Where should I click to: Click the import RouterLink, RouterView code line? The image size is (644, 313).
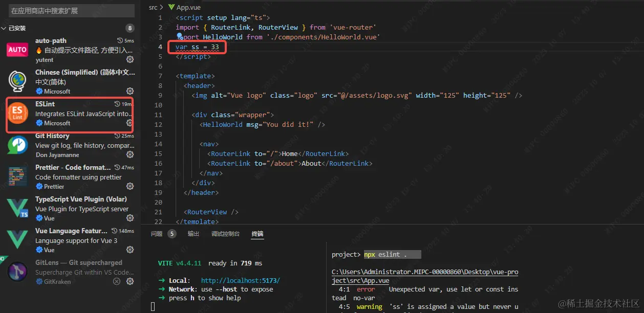(276, 27)
